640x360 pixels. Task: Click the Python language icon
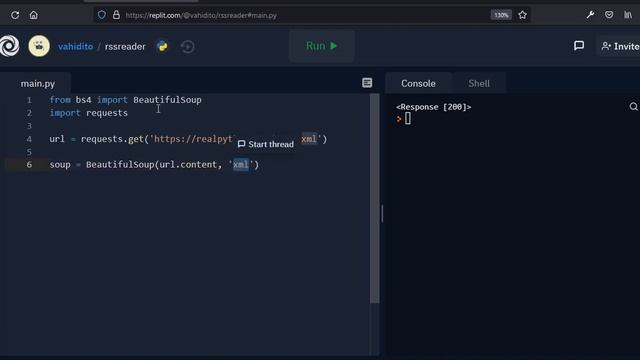coord(162,46)
